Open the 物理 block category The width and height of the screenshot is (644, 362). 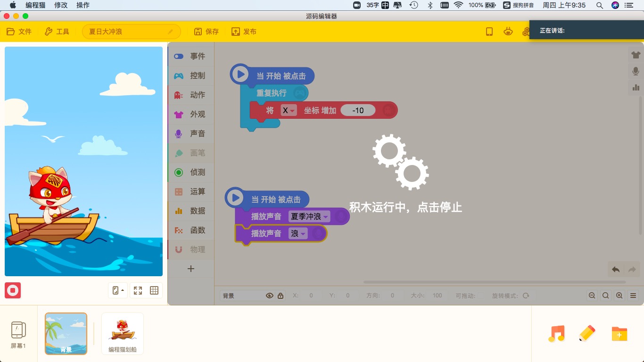tap(190, 249)
